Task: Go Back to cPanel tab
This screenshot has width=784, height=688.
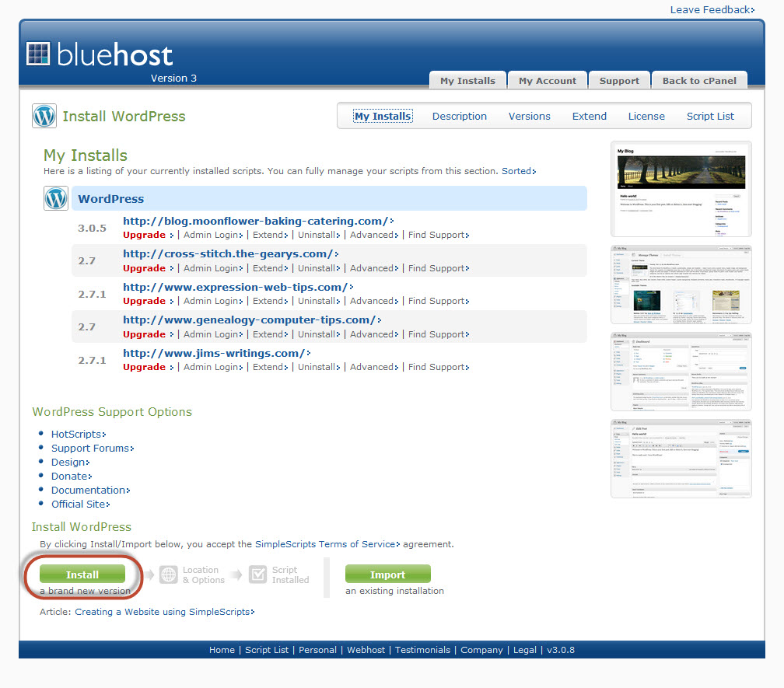Action: 699,80
